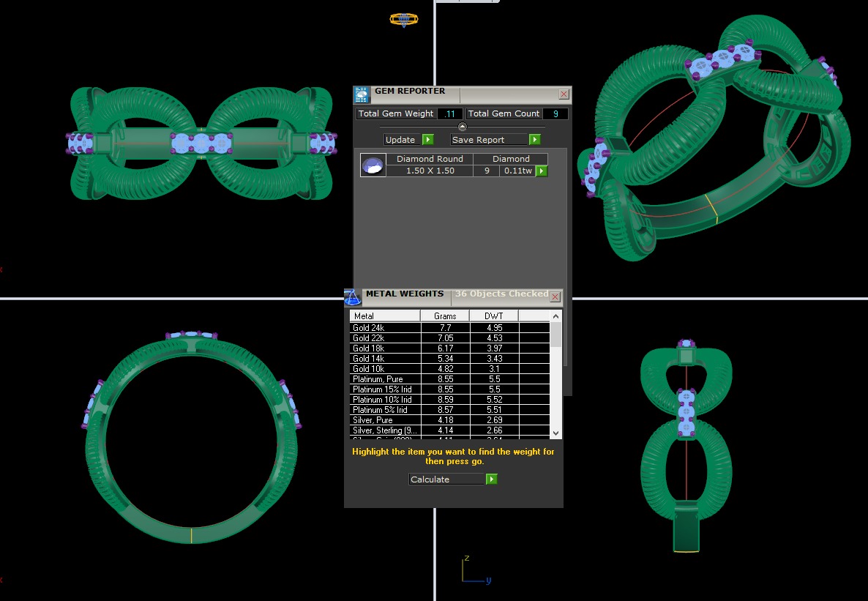Click the small ring icon at top

tap(404, 19)
